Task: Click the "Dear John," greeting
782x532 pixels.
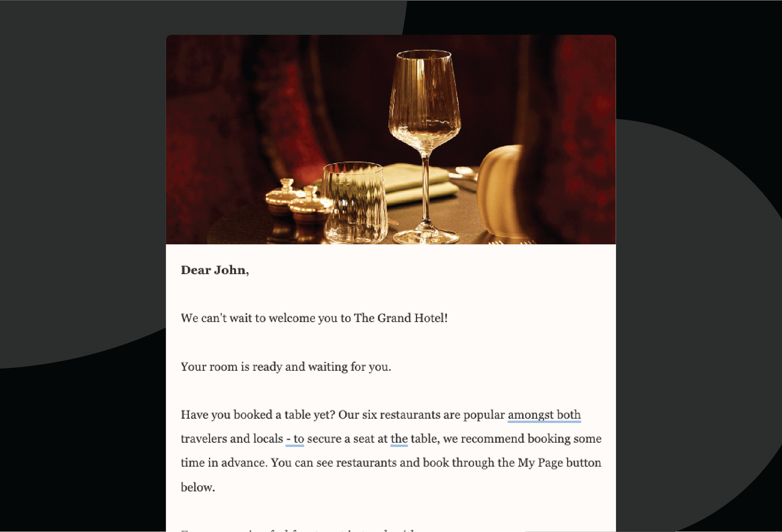Action: click(x=215, y=270)
